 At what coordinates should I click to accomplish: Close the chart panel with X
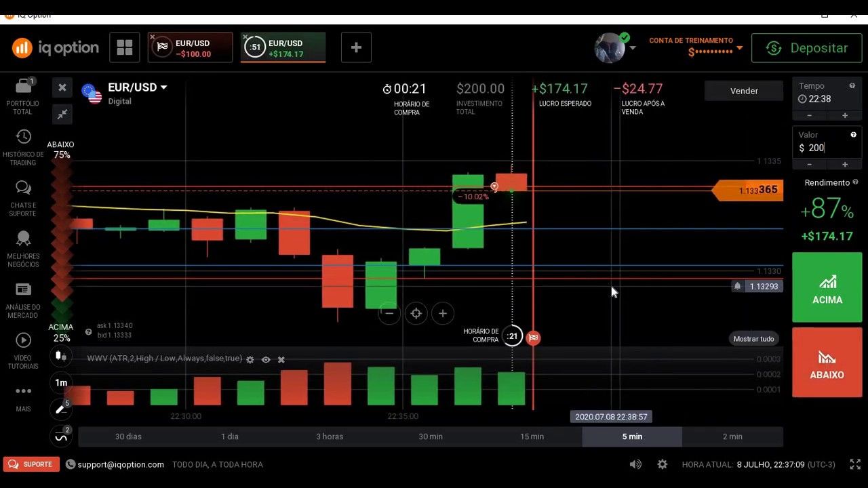pyautogui.click(x=62, y=87)
